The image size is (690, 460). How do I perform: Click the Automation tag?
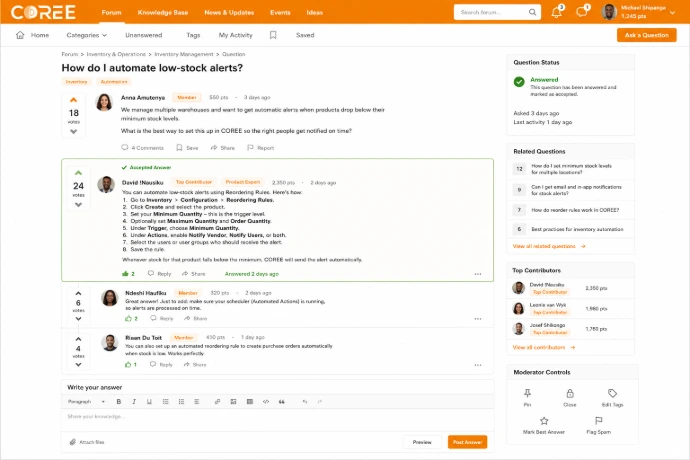point(114,82)
